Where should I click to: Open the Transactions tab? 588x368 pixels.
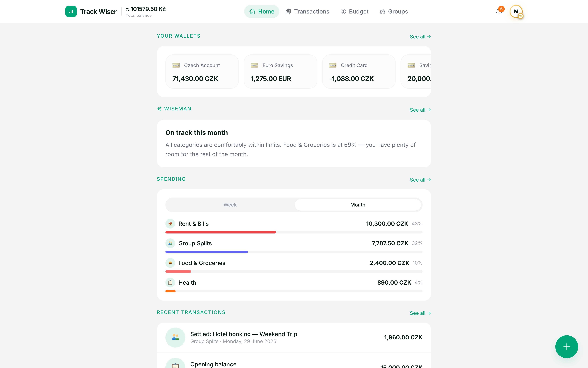pyautogui.click(x=307, y=11)
